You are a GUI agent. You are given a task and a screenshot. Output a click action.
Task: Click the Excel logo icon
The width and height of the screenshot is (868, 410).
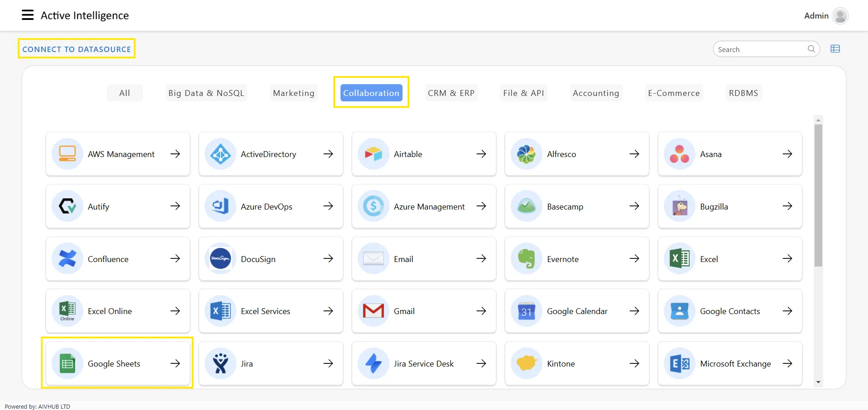[x=680, y=259]
